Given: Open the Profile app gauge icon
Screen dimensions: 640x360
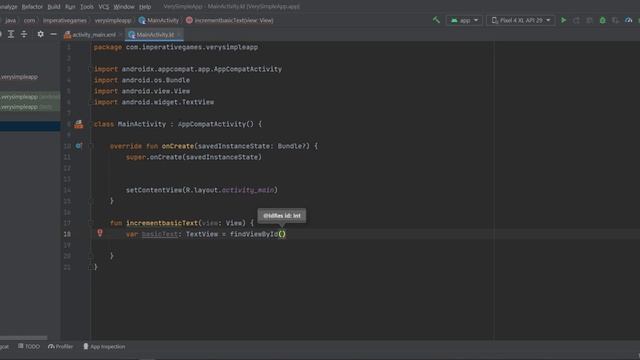Looking at the screenshot, I should pyautogui.click(x=629, y=20).
